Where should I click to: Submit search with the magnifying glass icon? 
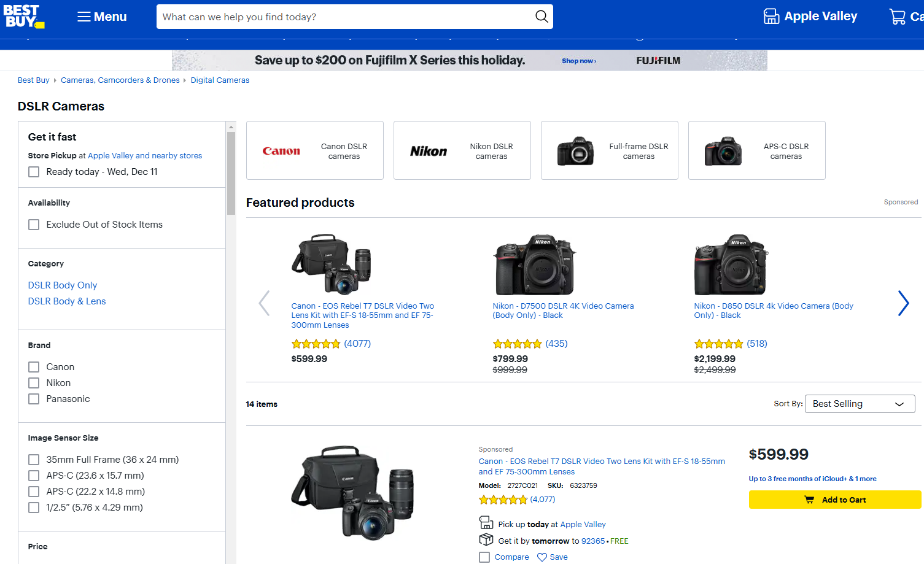[542, 17]
